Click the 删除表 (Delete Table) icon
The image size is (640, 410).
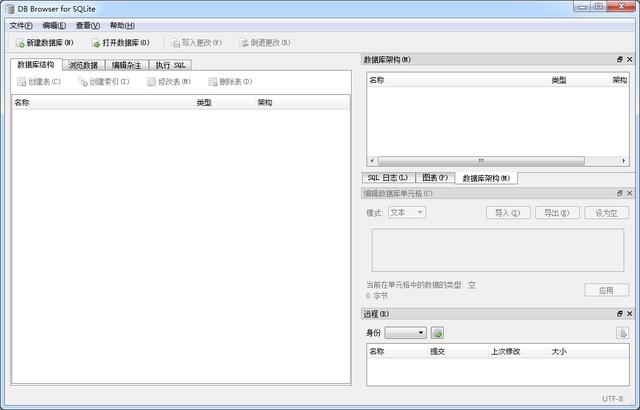tap(212, 82)
